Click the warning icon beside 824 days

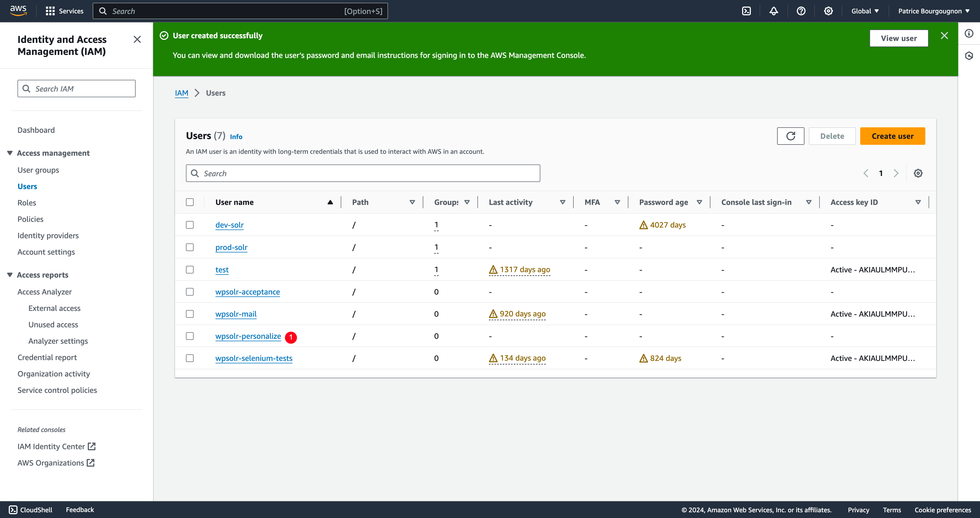[643, 358]
